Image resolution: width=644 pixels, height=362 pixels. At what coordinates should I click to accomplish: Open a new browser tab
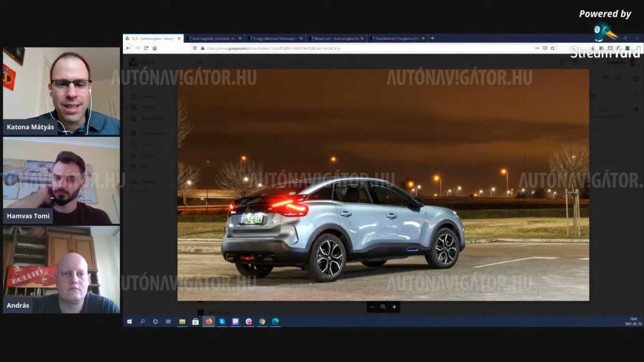(432, 38)
